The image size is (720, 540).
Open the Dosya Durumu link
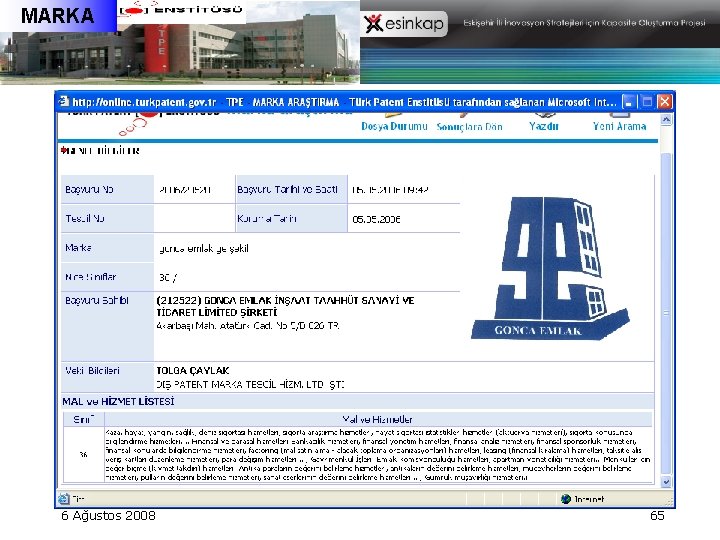click(x=394, y=126)
